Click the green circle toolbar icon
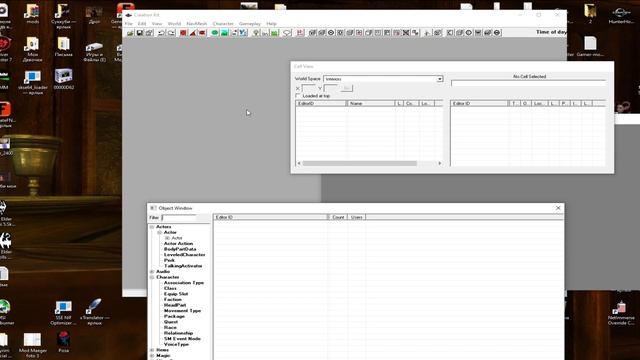This screenshot has width=640, height=360. pyautogui.click(x=215, y=33)
